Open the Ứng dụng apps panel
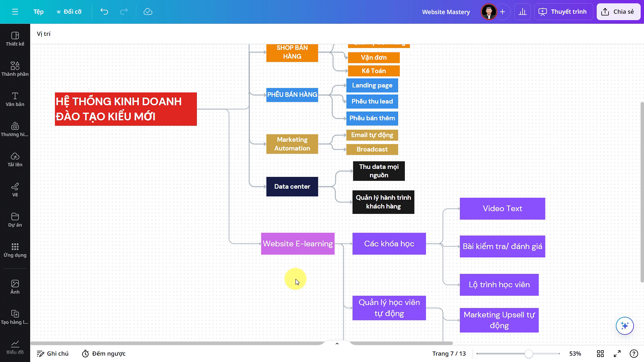 [x=15, y=250]
